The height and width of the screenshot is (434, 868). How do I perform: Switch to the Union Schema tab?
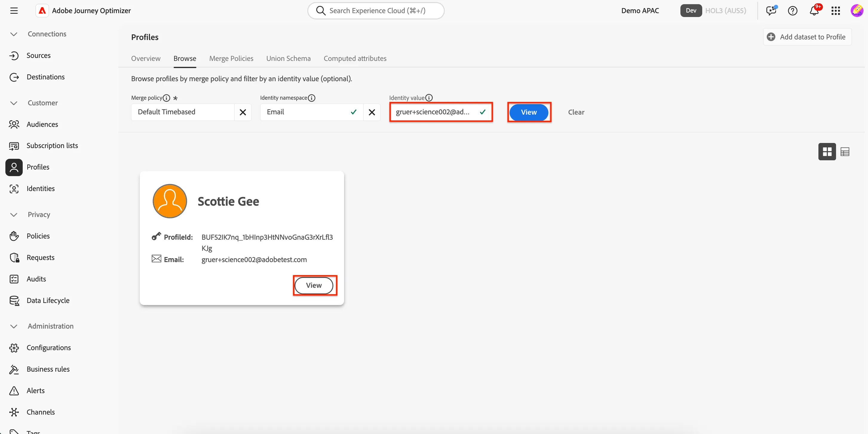tap(289, 58)
